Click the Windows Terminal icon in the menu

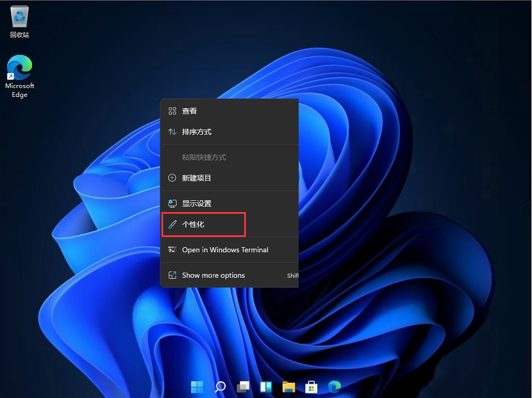point(172,249)
